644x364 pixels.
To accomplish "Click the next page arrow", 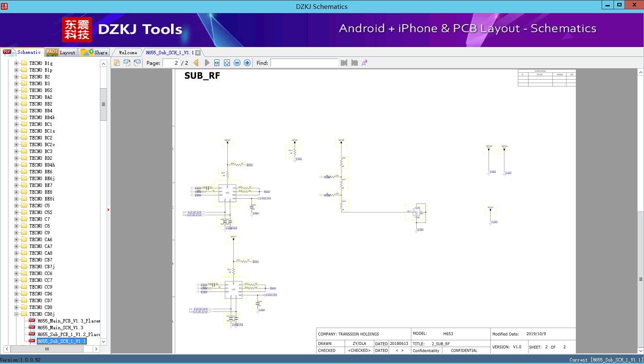I will coord(207,63).
